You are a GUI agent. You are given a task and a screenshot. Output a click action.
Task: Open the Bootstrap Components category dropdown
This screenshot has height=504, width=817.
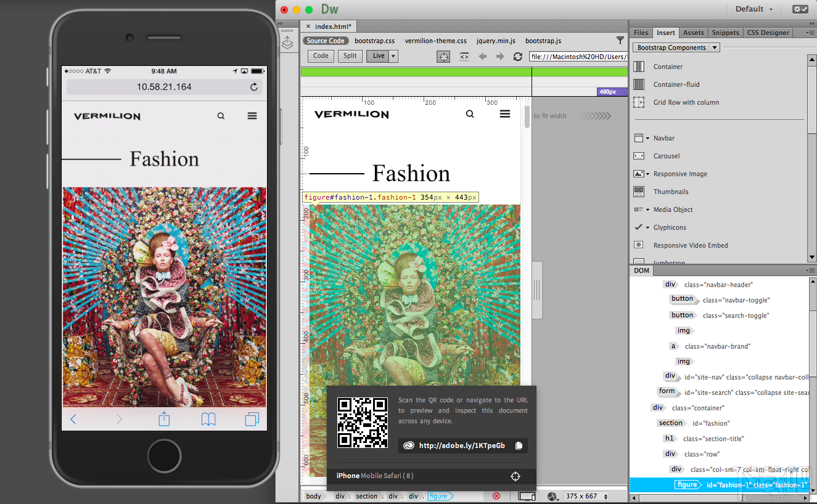715,47
